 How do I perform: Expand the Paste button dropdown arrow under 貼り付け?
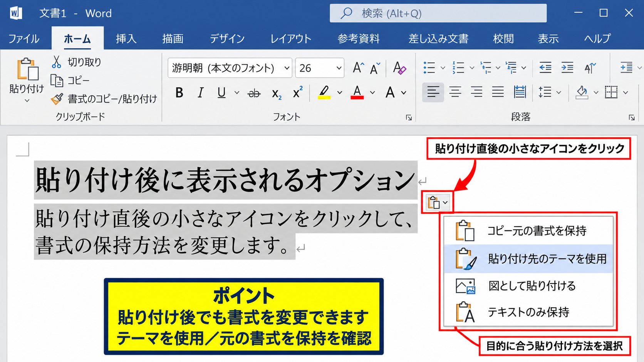(x=27, y=101)
